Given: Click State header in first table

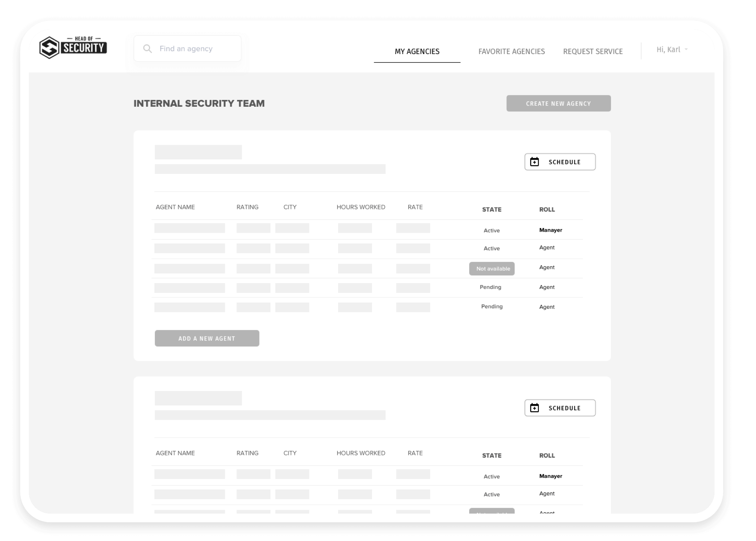Looking at the screenshot, I should pyautogui.click(x=491, y=210).
